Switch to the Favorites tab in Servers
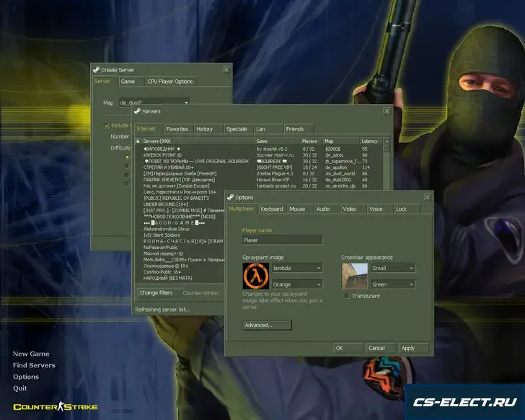Screen dimensions: 525x420 pyautogui.click(x=178, y=129)
